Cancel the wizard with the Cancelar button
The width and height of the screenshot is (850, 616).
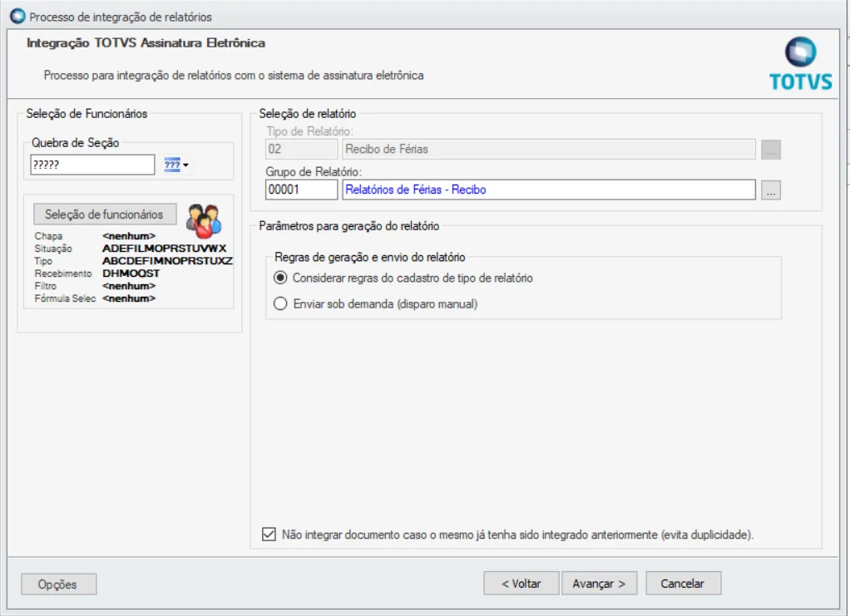coord(682,584)
